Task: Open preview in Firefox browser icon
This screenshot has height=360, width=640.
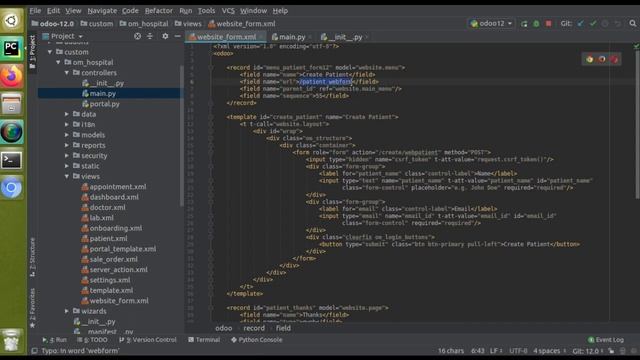Action: coord(602,59)
